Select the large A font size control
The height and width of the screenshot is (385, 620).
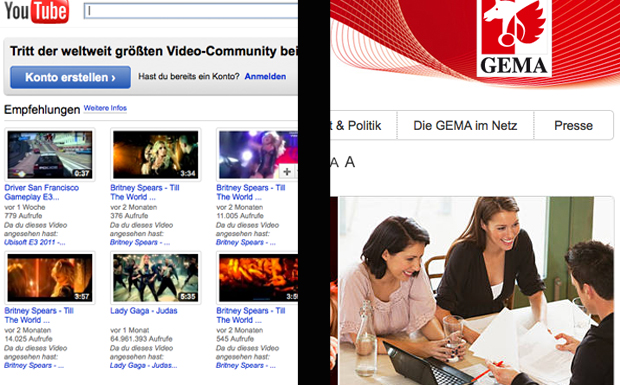pos(350,162)
